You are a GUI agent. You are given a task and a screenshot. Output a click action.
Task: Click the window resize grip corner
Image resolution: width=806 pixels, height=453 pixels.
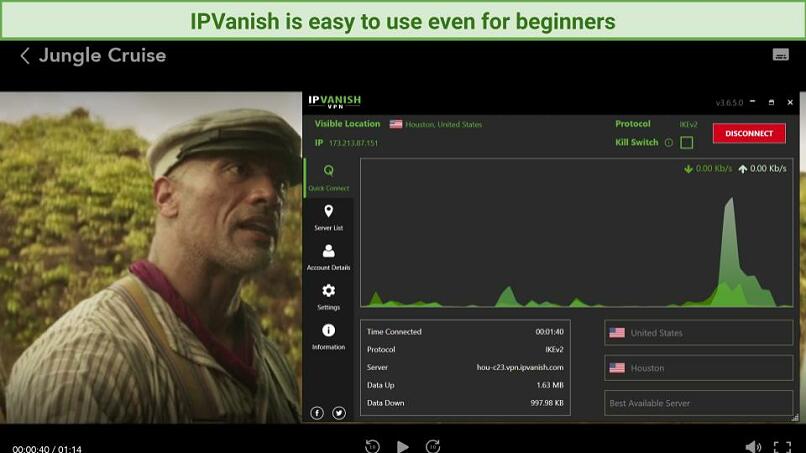point(795,418)
